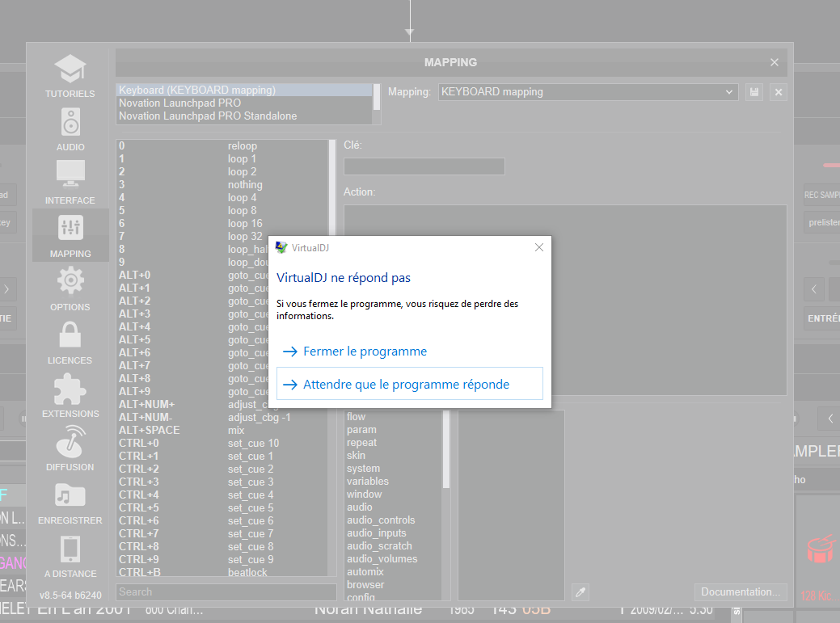The image size is (840, 623).
Task: Select key 2 loop 2 row
Action: [222, 171]
